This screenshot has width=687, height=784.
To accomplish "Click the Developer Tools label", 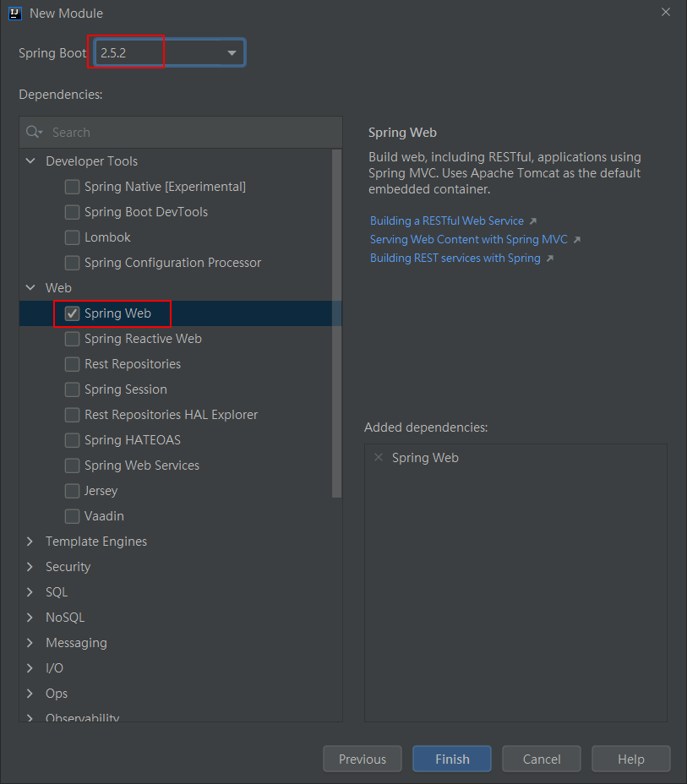I will pyautogui.click(x=91, y=161).
